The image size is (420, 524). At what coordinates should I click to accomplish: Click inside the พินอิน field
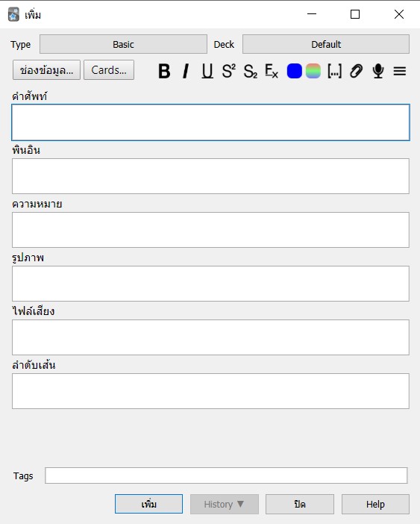click(210, 176)
